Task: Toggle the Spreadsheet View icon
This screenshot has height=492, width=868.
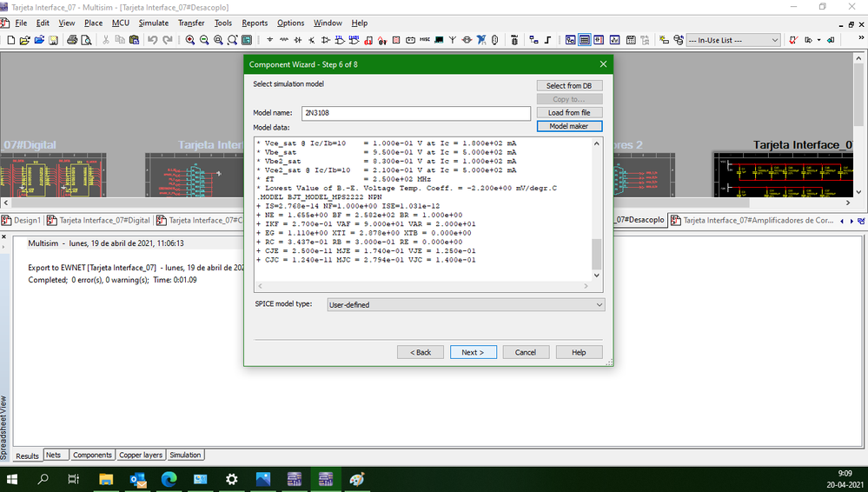Action: point(585,40)
